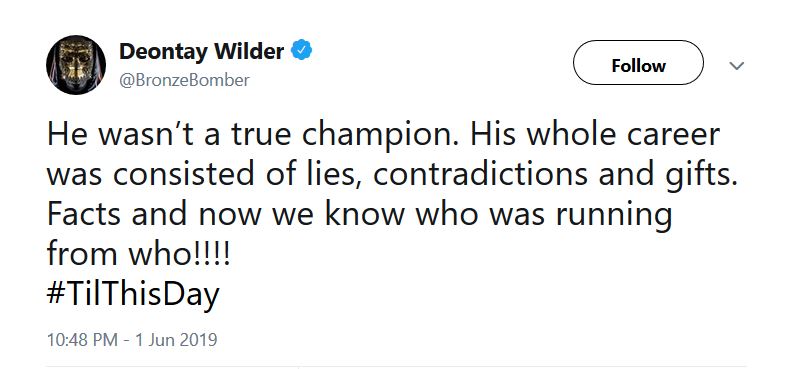792x369 pixels.
Task: Open the Deontay Wilder display name link
Action: pos(201,51)
